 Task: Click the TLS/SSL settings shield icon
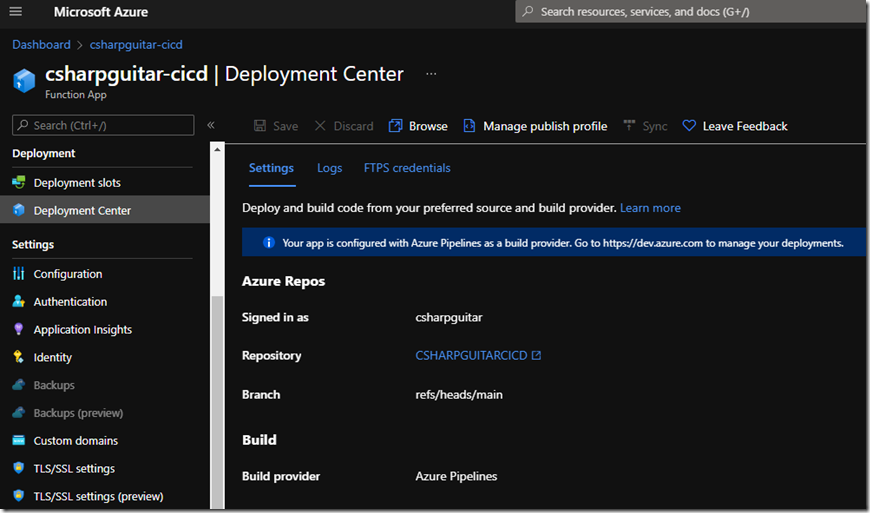[19, 468]
